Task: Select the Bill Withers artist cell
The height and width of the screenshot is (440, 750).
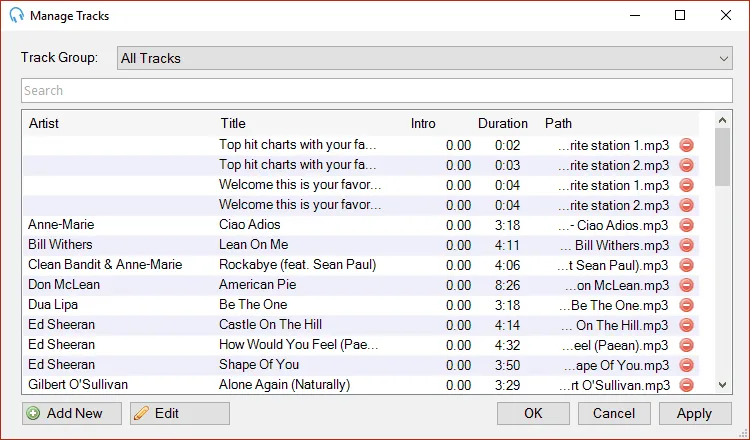Action: coord(60,244)
